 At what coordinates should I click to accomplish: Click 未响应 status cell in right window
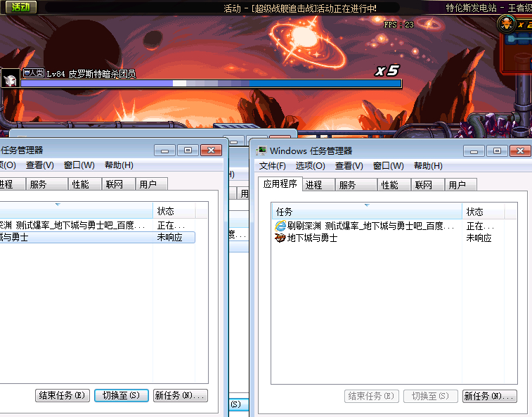tap(479, 238)
